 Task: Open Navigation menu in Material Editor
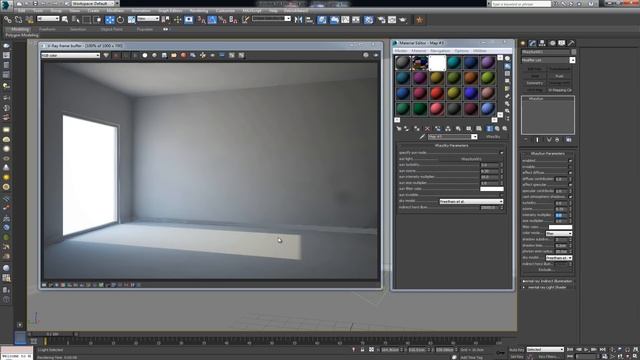click(x=440, y=51)
